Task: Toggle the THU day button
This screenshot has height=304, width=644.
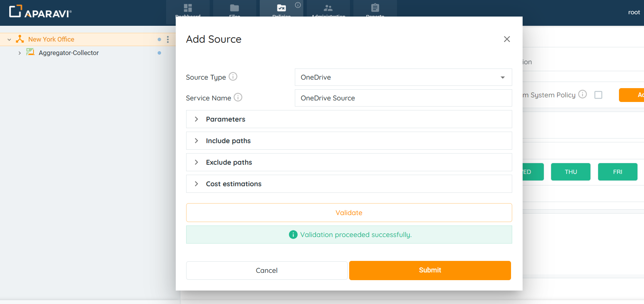Action: click(570, 172)
